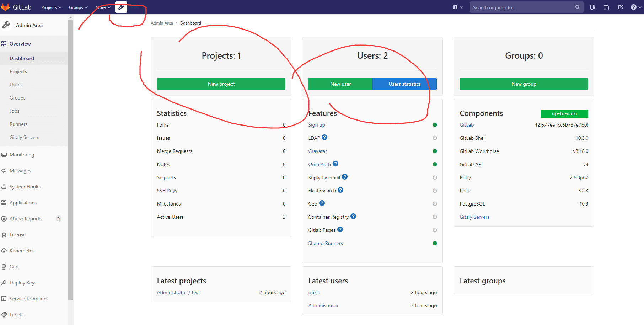Open the To-Do list icon
Viewport: 644px width, 325px height.
point(621,7)
